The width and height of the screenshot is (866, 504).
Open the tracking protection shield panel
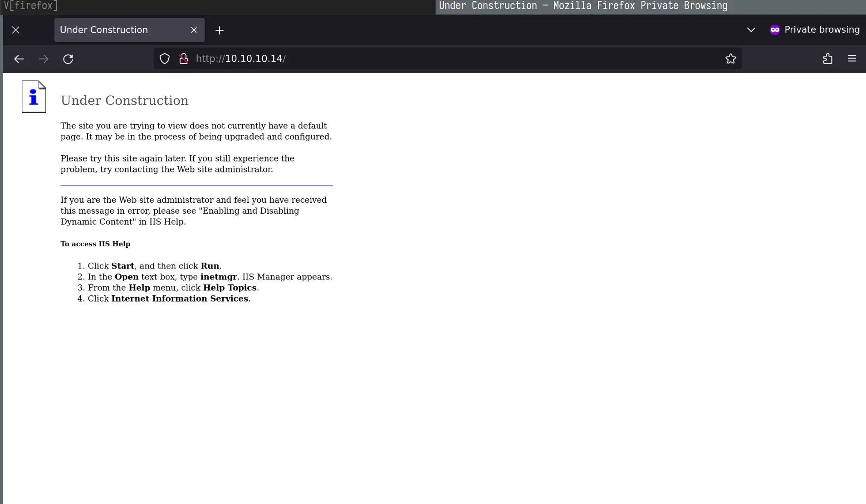click(x=165, y=59)
